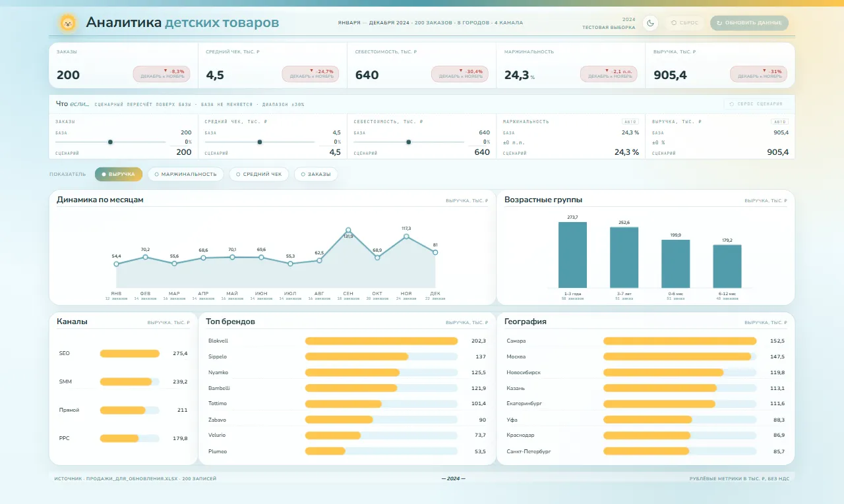
Task: Click the -8,3% delta badge under Заказы
Action: [x=162, y=74]
